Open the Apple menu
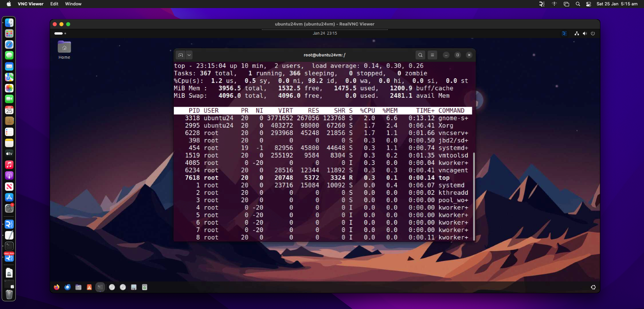The height and width of the screenshot is (309, 644). [x=9, y=4]
